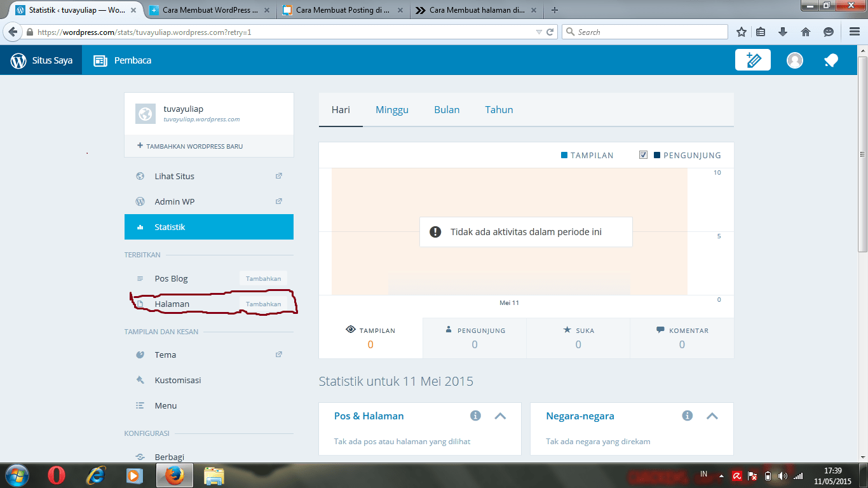Click the external link icon beside Tema

point(278,355)
